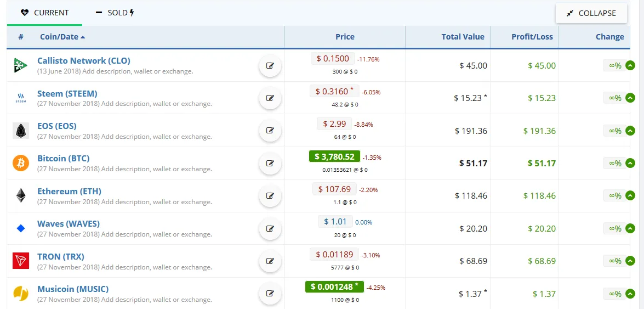Switch to the CURRENT tab
Screen dimensions: 644x309
pyautogui.click(x=44, y=13)
